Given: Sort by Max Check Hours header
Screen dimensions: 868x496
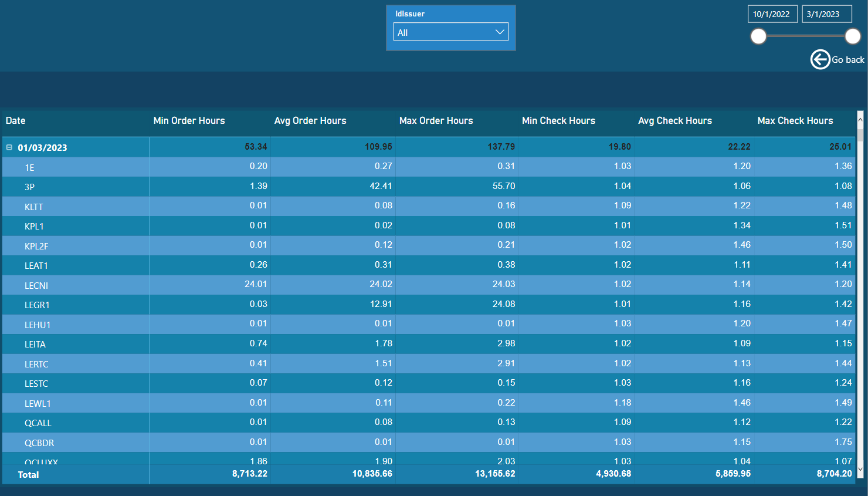Looking at the screenshot, I should coord(795,121).
